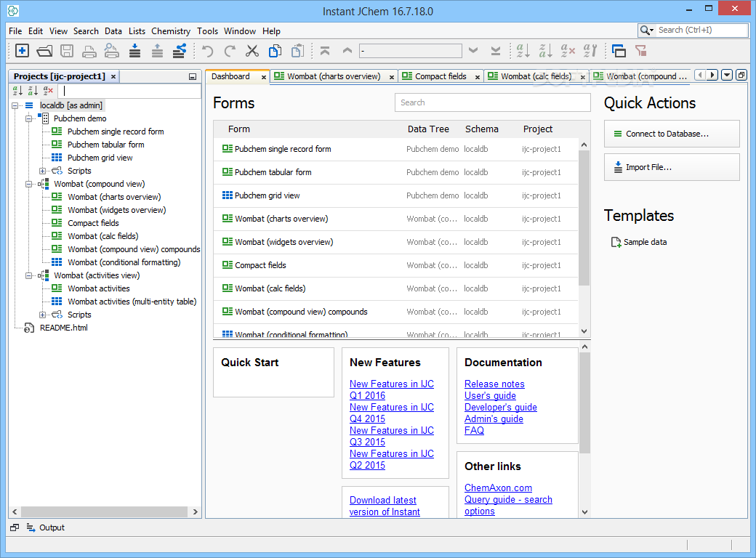Open Print Preview with magnifier printer icon
Screen dimensions: 756x558
[x=112, y=51]
